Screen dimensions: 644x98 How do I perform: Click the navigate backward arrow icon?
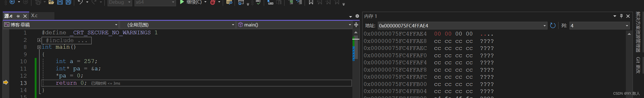12,2
